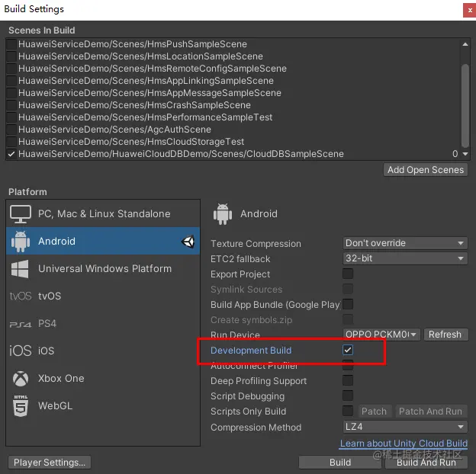This screenshot has width=476, height=474.
Task: Select the Android platform row
Action: coord(103,241)
